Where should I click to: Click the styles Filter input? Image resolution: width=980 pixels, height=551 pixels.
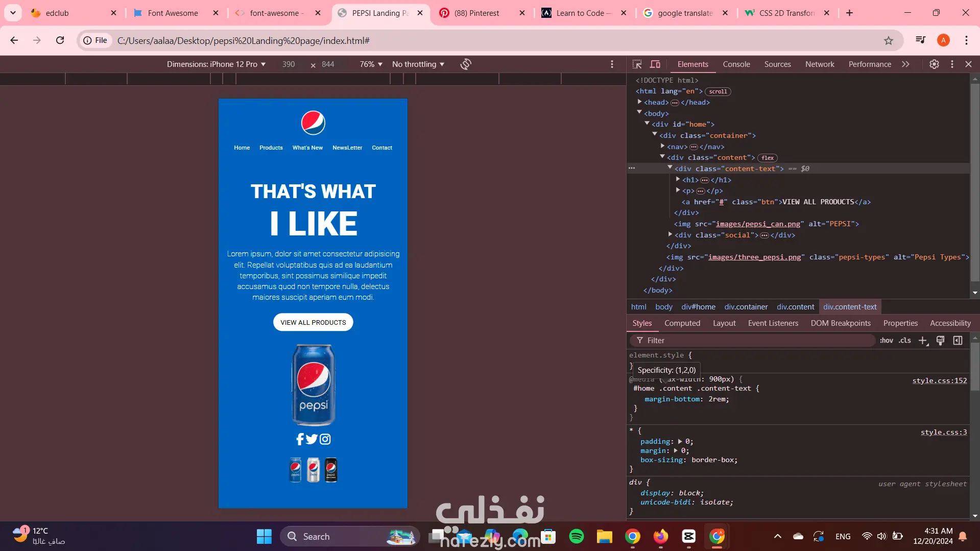(x=752, y=341)
